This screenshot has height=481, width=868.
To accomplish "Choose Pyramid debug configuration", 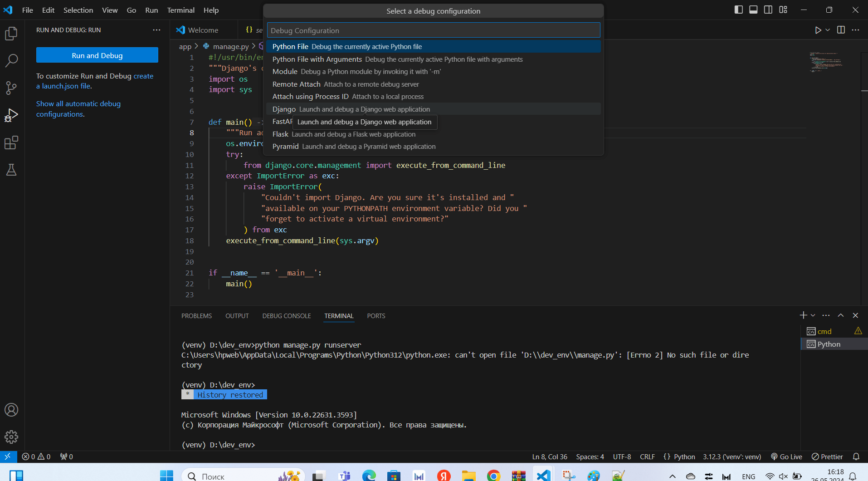I will point(434,146).
